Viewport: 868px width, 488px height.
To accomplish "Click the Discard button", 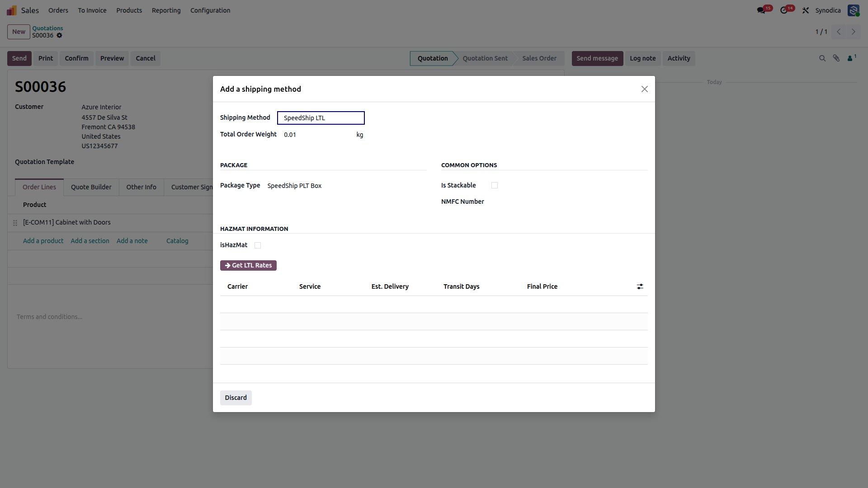I will tap(236, 398).
